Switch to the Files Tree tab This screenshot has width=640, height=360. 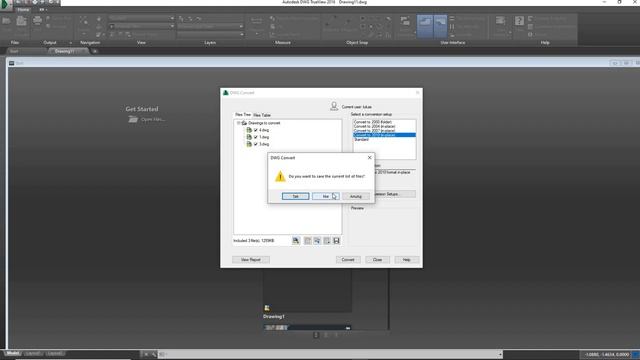(x=243, y=115)
